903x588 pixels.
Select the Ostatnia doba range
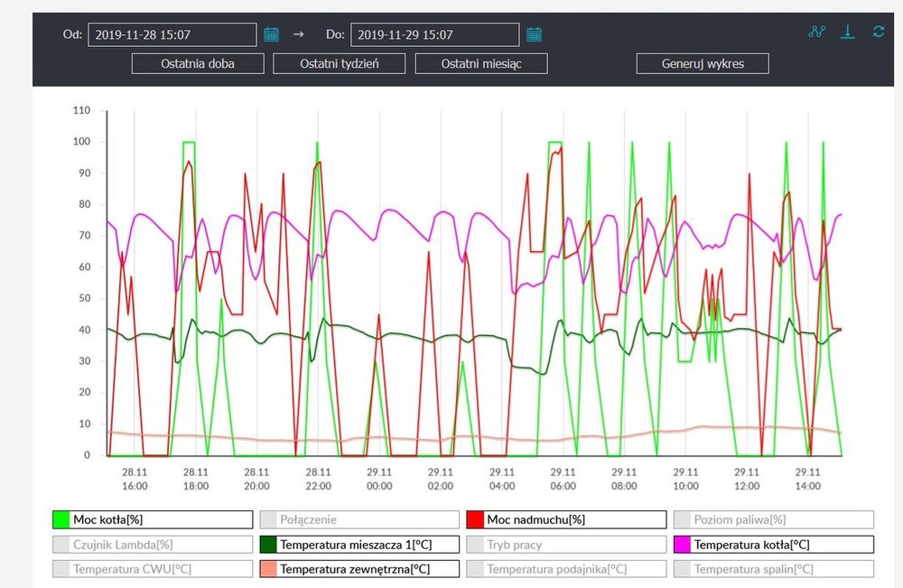click(x=198, y=63)
